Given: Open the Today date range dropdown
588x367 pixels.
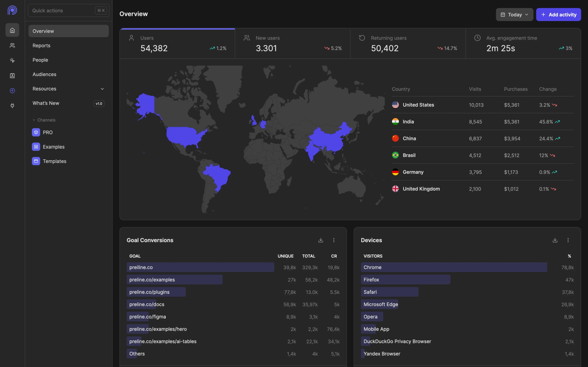Looking at the screenshot, I should point(514,14).
